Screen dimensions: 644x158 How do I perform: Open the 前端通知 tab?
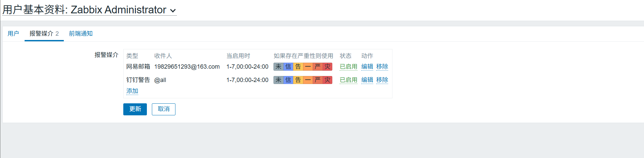(81, 34)
